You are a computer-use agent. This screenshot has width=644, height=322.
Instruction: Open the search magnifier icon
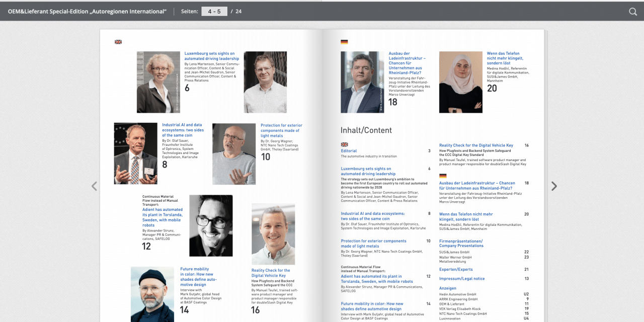click(632, 11)
